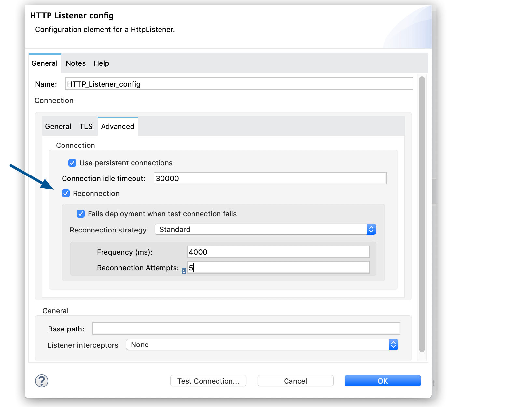Viewport: 532px width, 407px height.
Task: Click the Test Connection button
Action: (208, 381)
